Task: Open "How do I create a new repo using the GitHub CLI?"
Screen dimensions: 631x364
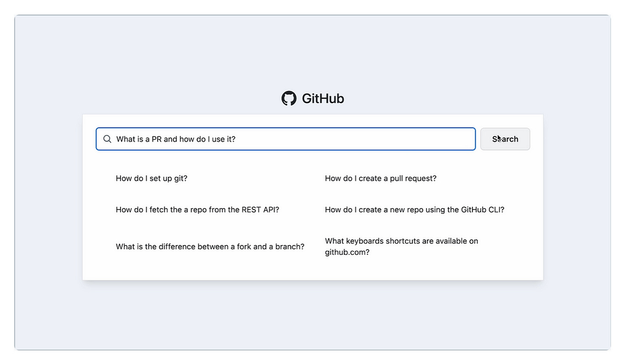Action: point(414,210)
